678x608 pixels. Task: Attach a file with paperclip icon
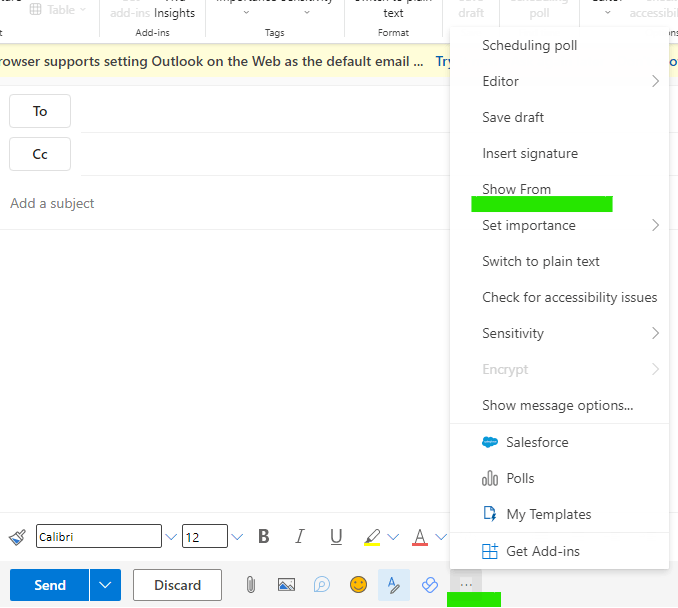point(251,585)
